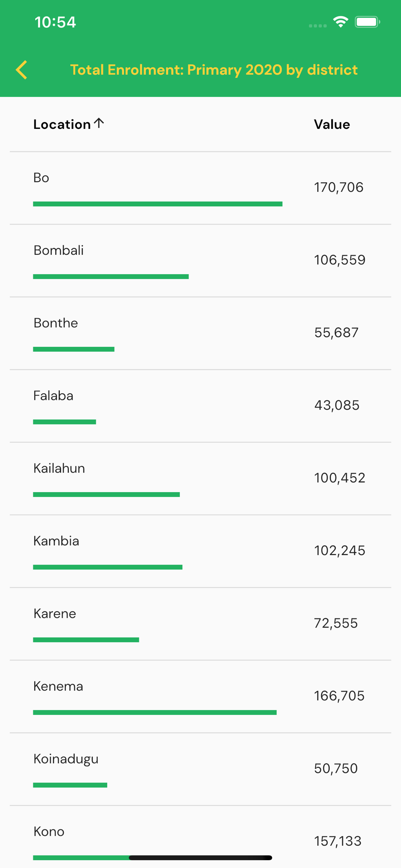Image resolution: width=401 pixels, height=868 pixels.
Task: Sort by the Value column header
Action: pyautogui.click(x=332, y=125)
